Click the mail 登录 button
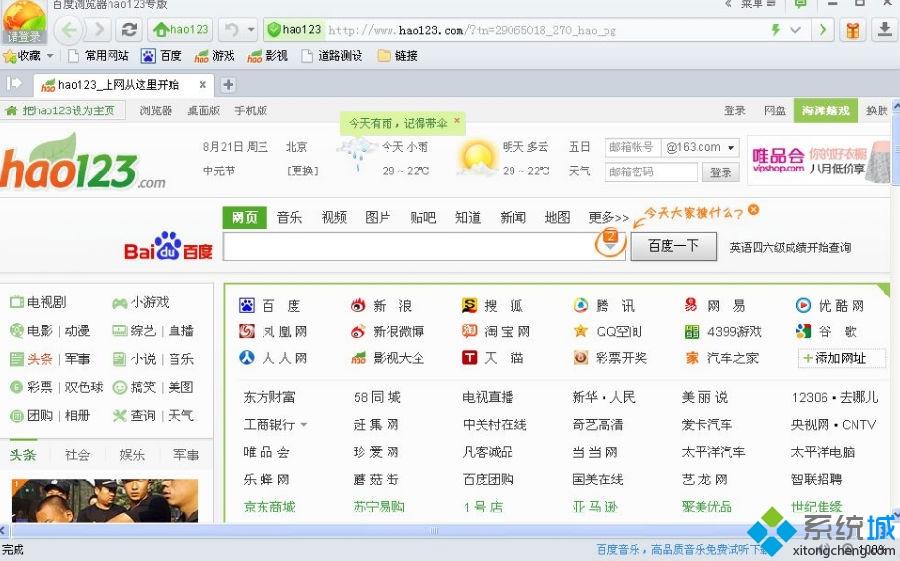This screenshot has height=561, width=900. pyautogui.click(x=720, y=172)
